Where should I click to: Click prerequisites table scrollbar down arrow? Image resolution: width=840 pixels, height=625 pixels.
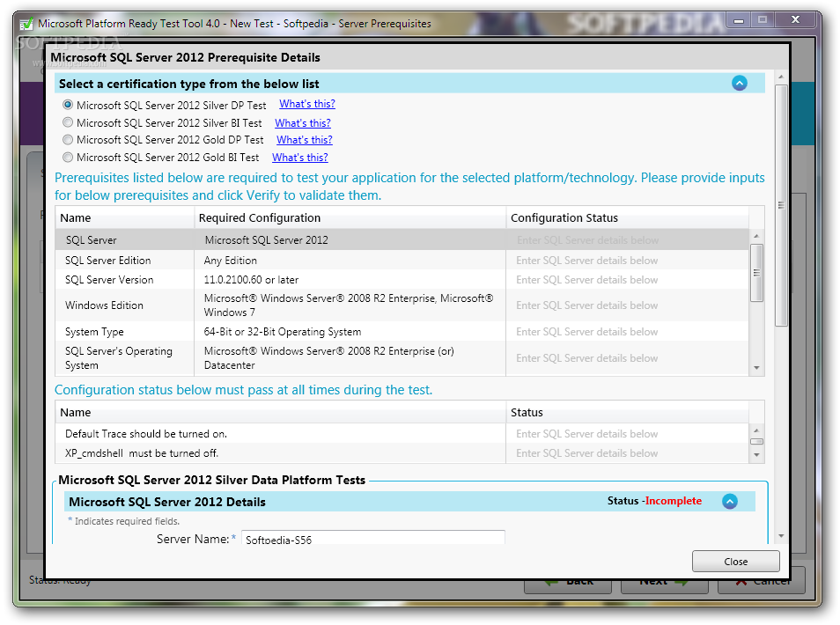[756, 368]
